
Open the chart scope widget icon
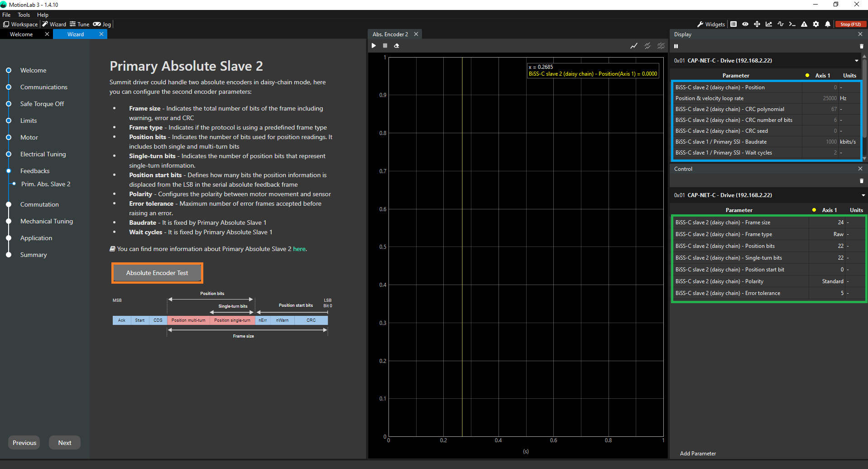click(769, 24)
